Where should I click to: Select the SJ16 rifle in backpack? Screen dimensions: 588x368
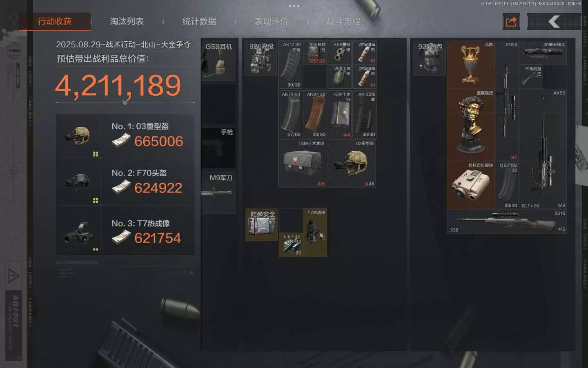click(507, 222)
